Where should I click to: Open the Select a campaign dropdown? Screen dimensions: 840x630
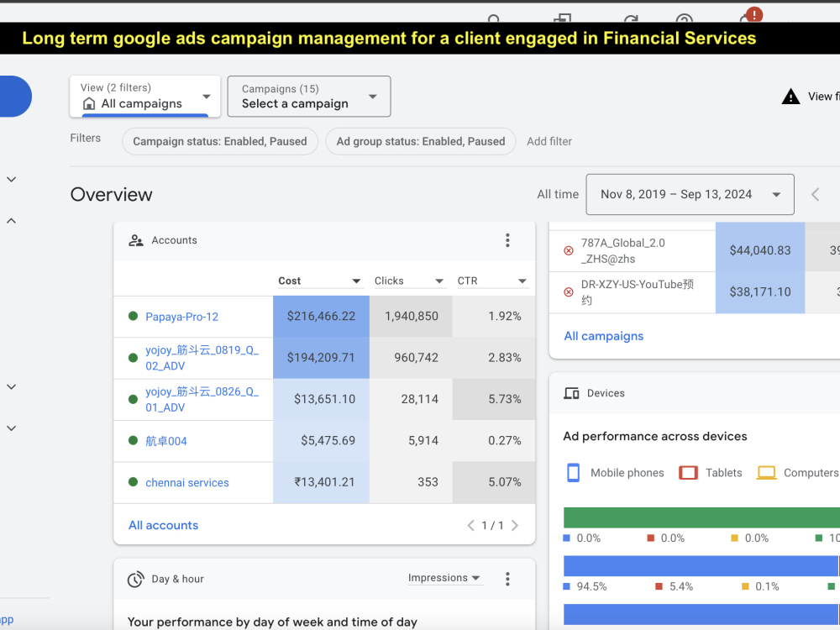coord(309,97)
